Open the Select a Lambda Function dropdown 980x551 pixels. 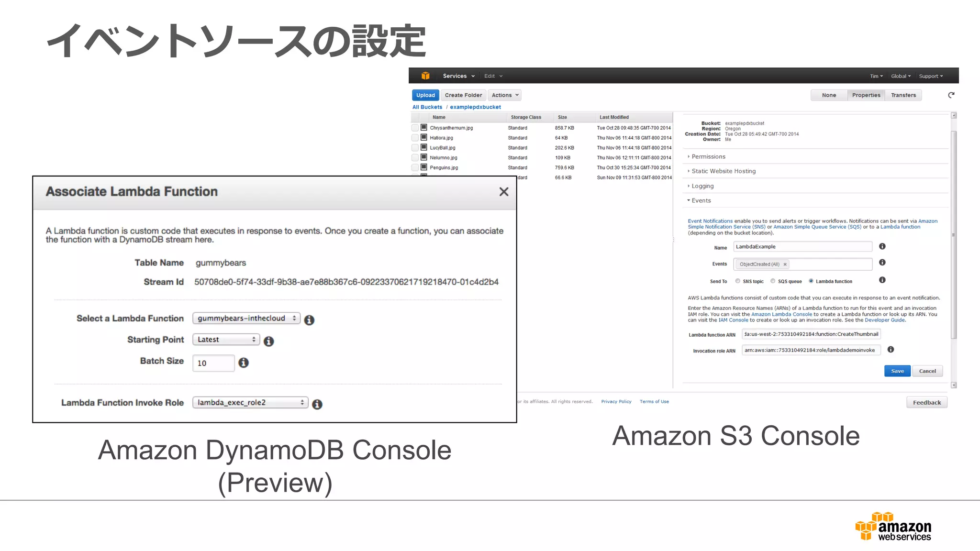[x=246, y=319]
